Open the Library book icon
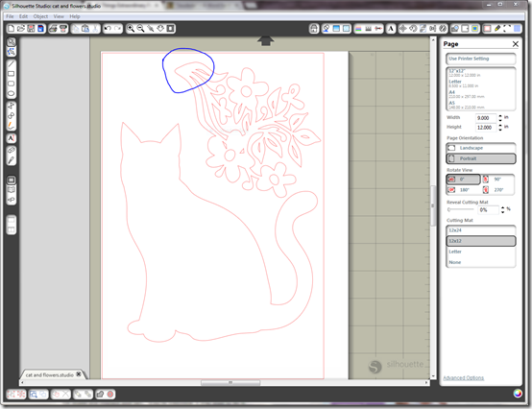Viewport: 532px width, 409px height. (12, 190)
